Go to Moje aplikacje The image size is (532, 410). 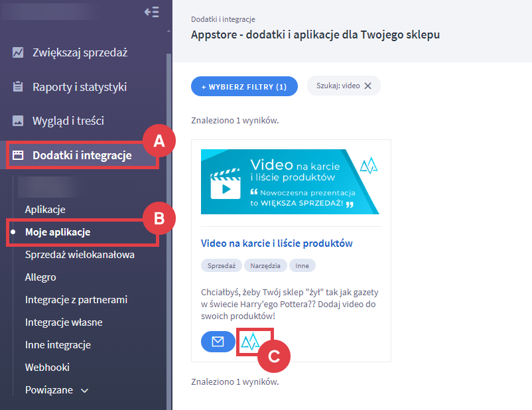pos(58,232)
